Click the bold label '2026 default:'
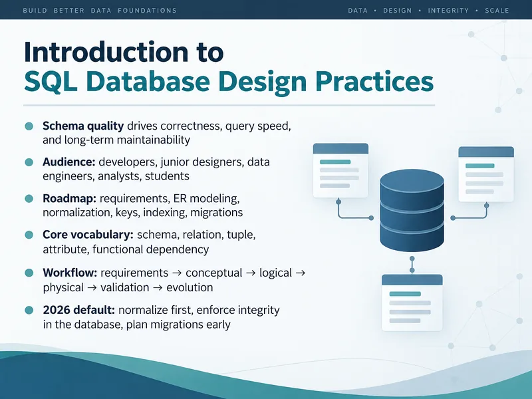Image resolution: width=532 pixels, height=399 pixels. click(x=79, y=310)
